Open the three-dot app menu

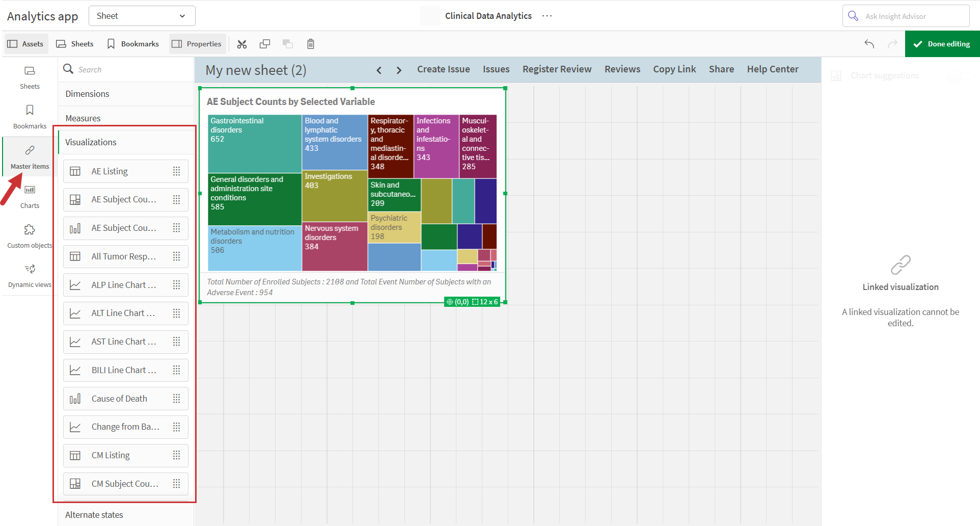[x=547, y=16]
